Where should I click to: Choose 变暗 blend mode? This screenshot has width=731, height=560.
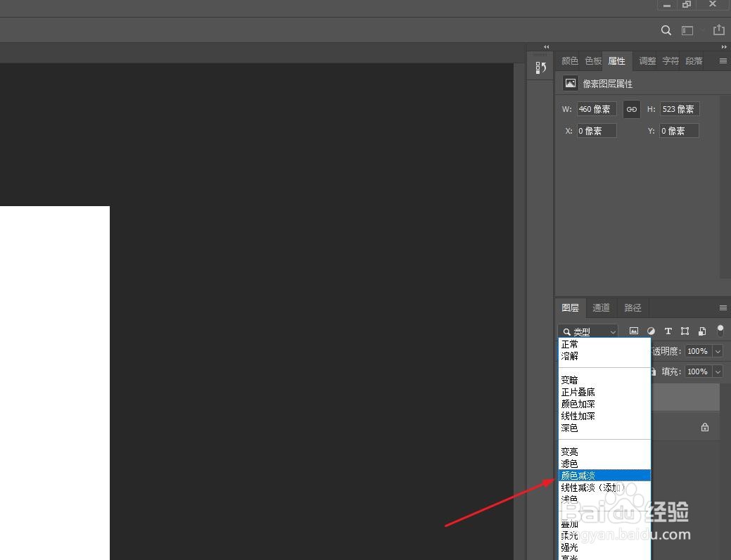tap(604, 380)
